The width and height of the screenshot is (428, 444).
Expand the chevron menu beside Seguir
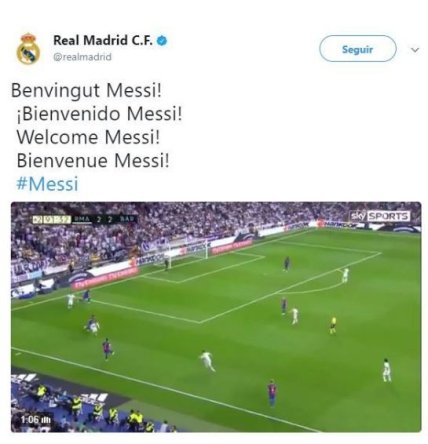[415, 50]
